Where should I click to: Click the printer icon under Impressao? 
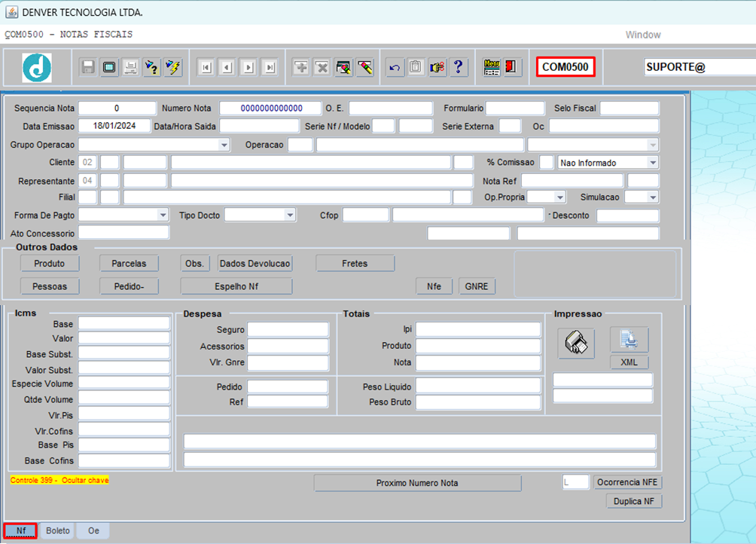(576, 343)
